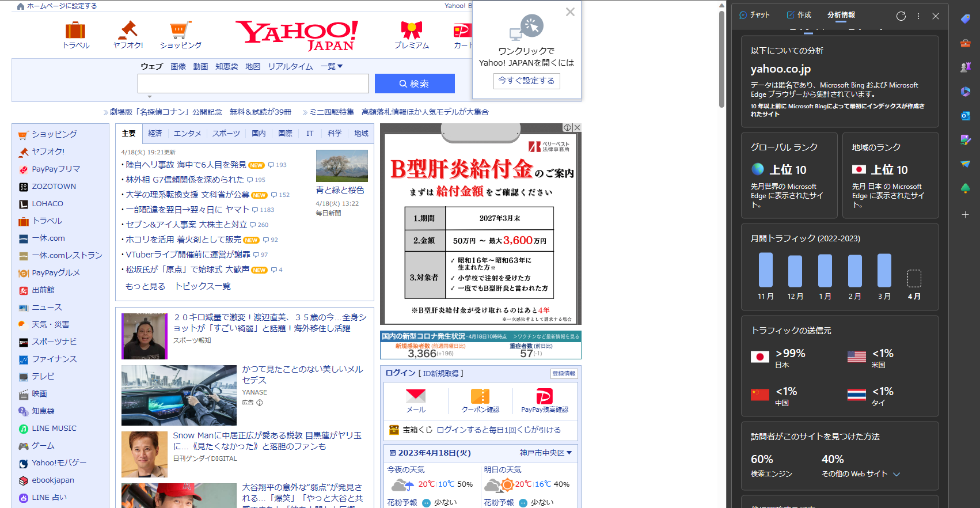Switch to the 経済 news tab
The width and height of the screenshot is (980, 508).
[155, 134]
